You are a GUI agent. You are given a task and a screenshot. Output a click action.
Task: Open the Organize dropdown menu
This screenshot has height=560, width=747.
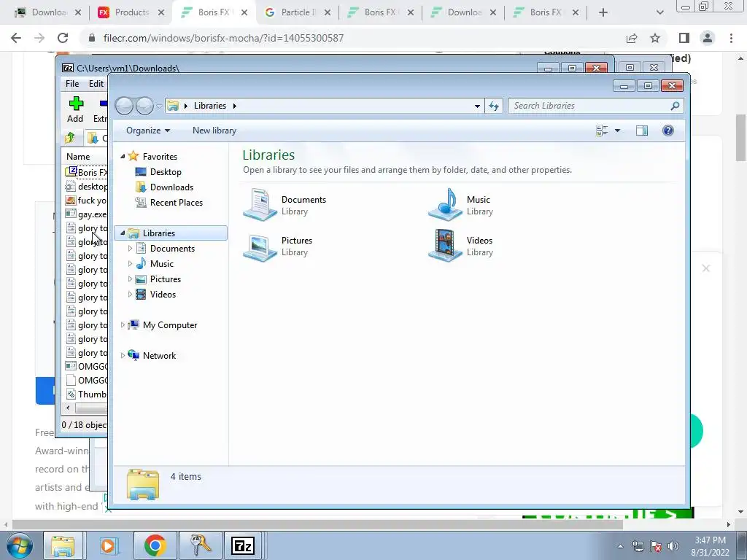pos(147,131)
